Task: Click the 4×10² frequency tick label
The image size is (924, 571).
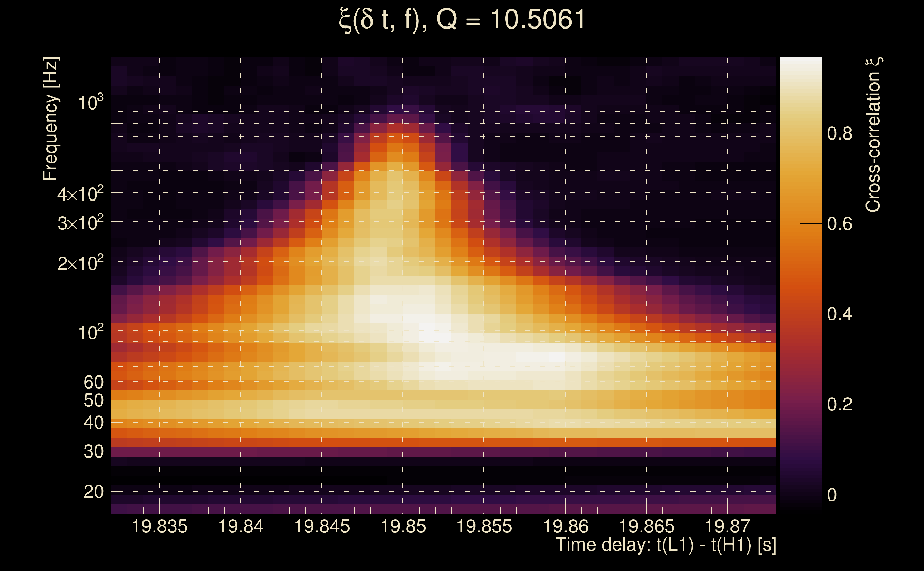Action: [80, 194]
